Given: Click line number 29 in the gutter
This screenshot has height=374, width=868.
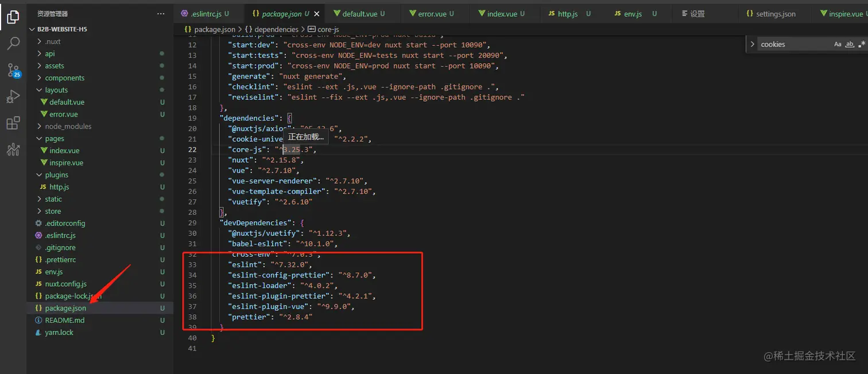Looking at the screenshot, I should 192,223.
